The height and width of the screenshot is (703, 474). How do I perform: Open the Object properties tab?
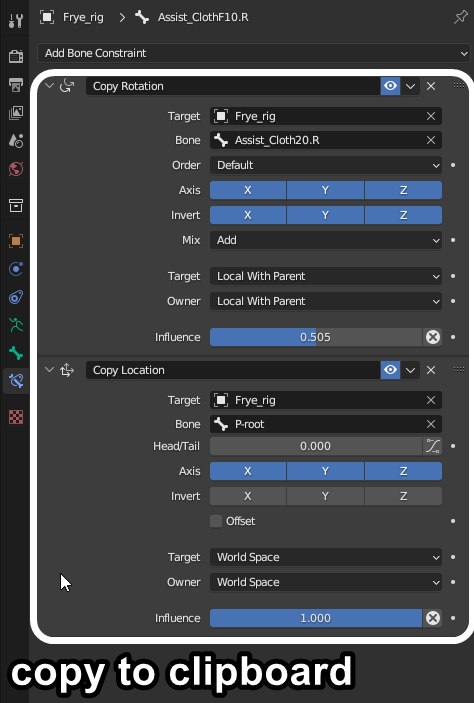pyautogui.click(x=16, y=241)
